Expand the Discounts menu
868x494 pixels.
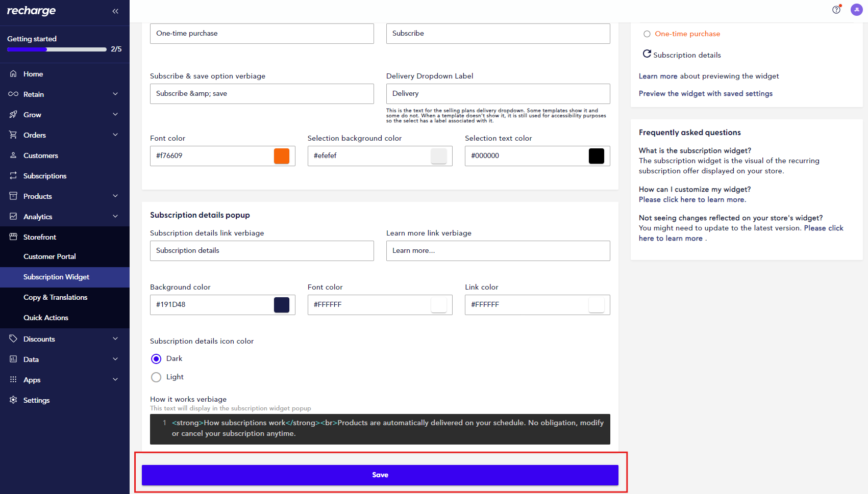[39, 339]
